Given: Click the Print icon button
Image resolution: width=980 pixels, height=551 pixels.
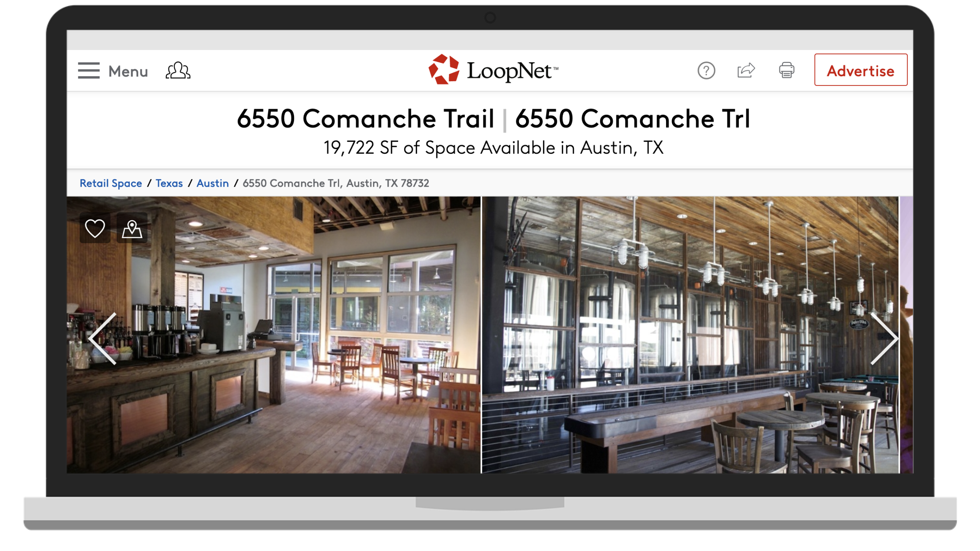Looking at the screenshot, I should click(786, 70).
